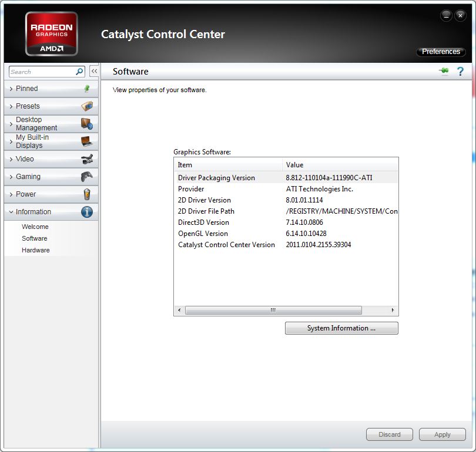Select the 2D Driver File Path row

click(286, 211)
